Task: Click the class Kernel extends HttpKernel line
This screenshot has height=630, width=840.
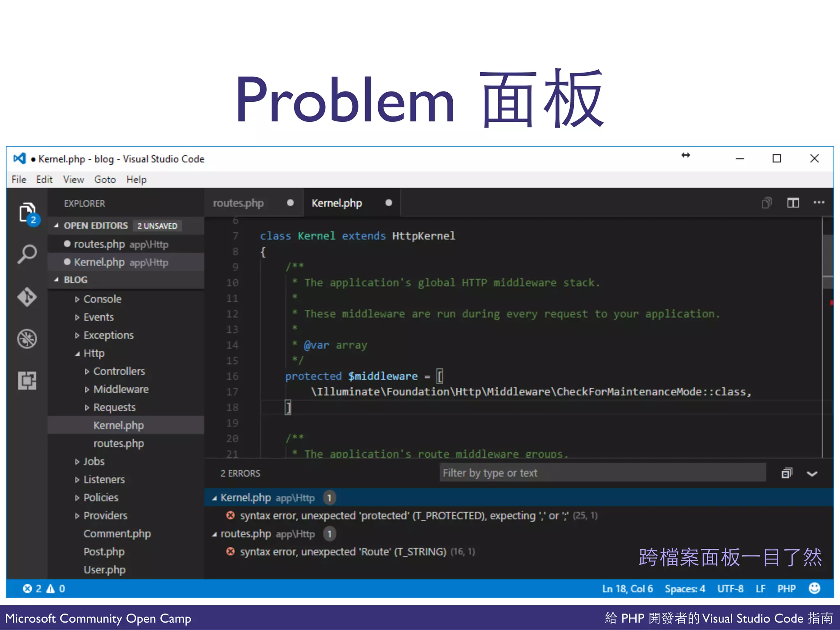Action: (357, 236)
